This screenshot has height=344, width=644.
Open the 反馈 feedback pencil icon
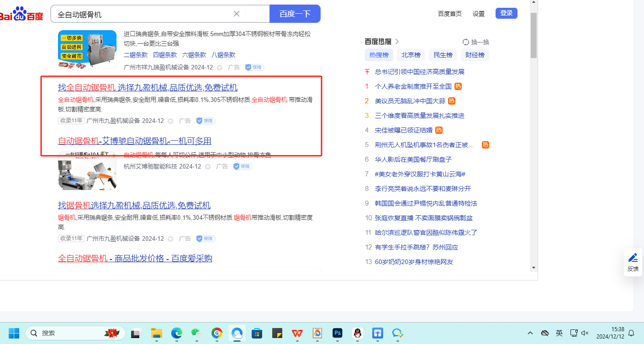633,258
